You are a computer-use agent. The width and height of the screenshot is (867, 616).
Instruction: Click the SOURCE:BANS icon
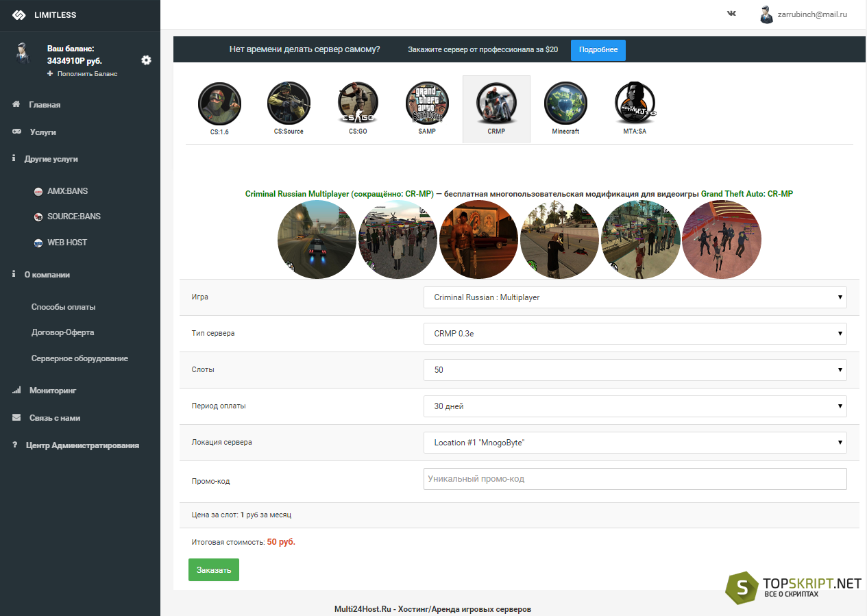coord(38,217)
